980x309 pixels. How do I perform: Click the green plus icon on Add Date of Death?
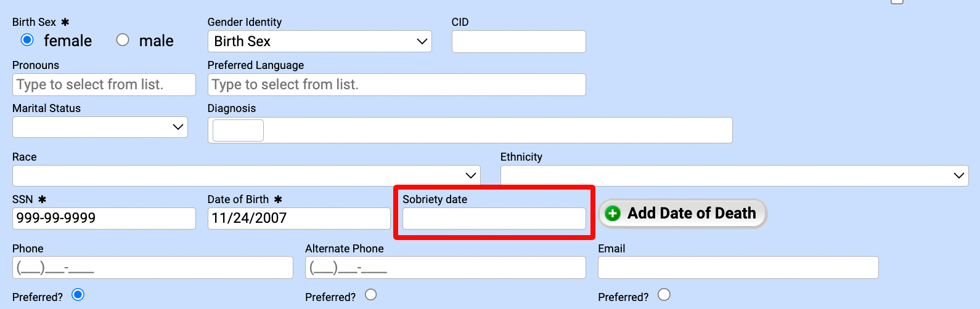[x=613, y=214]
